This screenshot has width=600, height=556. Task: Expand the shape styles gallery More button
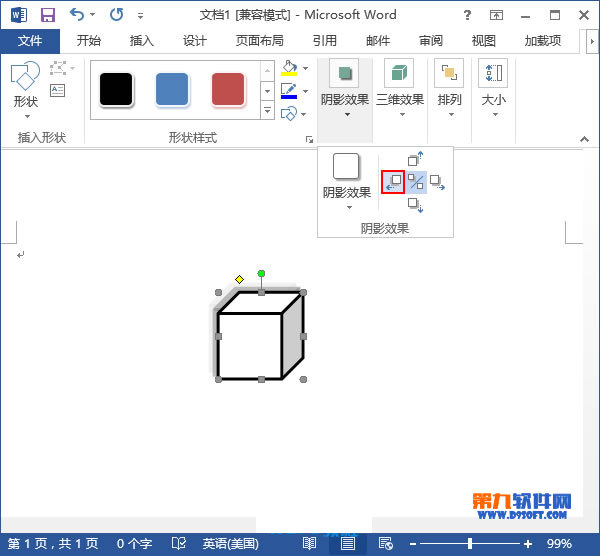(x=267, y=110)
